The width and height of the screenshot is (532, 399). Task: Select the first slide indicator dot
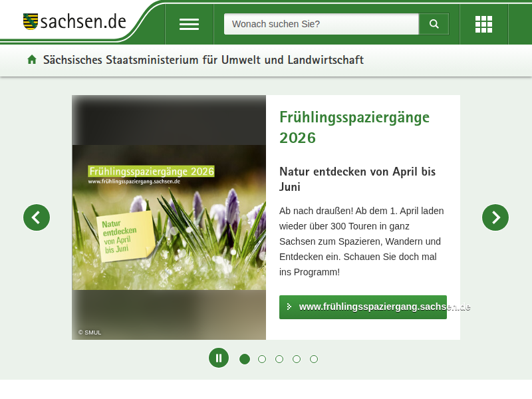point(245,359)
